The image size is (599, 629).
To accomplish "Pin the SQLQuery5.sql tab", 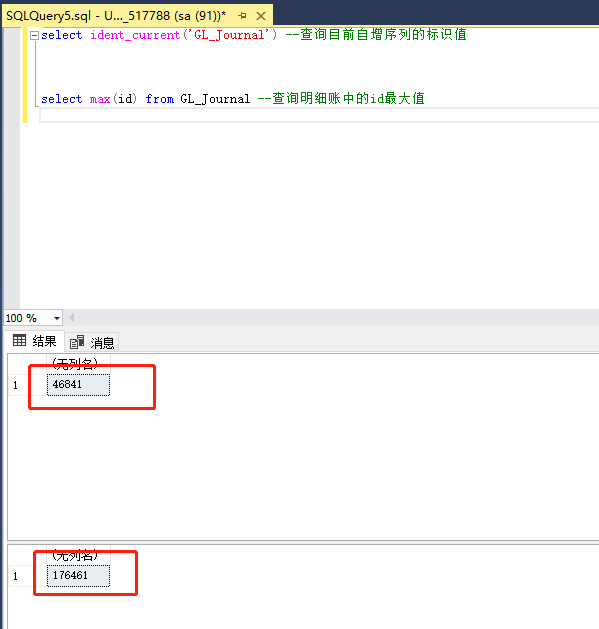I will 242,16.
